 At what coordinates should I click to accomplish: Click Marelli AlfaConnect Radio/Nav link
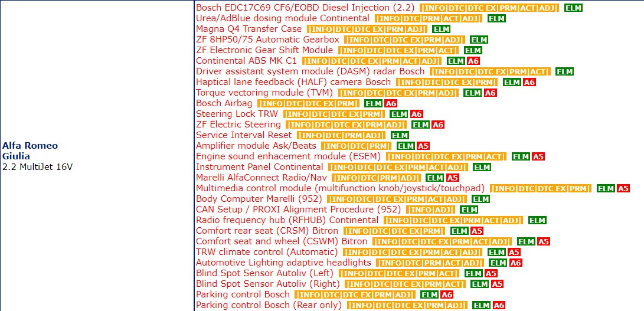[261, 178]
